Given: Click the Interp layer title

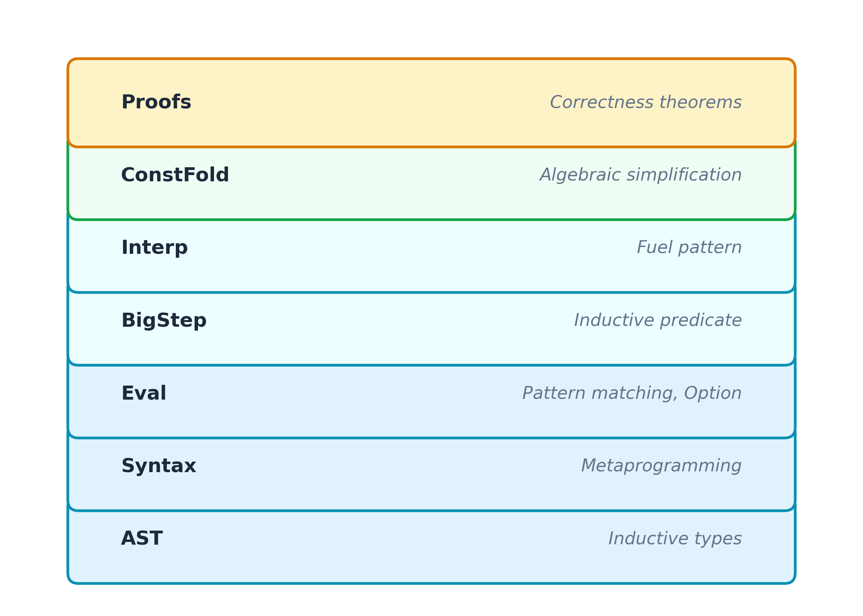Looking at the screenshot, I should point(154,248).
